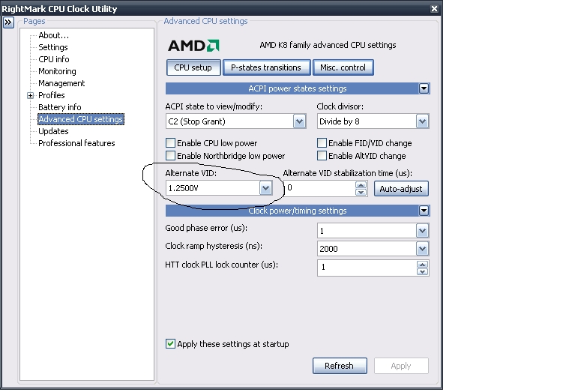Open the CPU info page

point(53,59)
